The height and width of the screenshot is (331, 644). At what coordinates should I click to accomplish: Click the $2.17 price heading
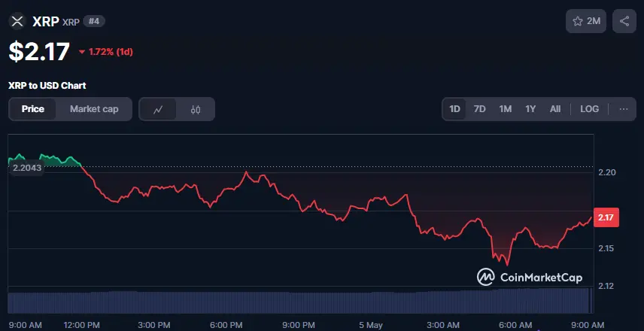pyautogui.click(x=39, y=52)
